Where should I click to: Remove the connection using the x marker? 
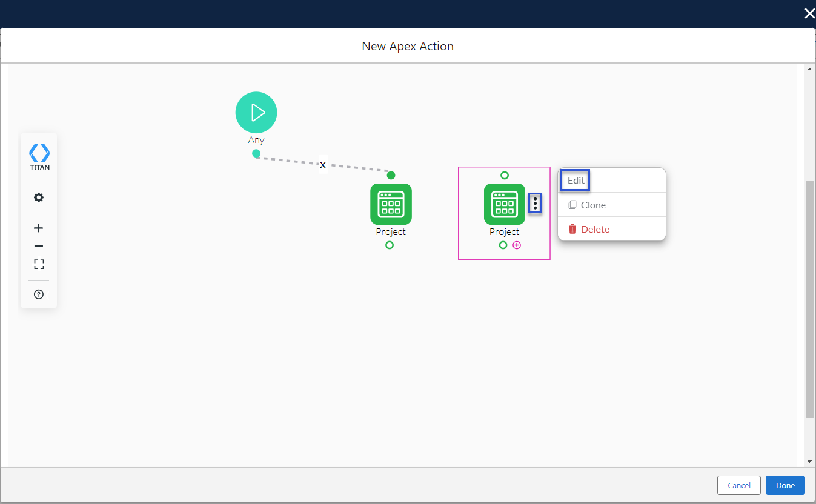coord(323,165)
